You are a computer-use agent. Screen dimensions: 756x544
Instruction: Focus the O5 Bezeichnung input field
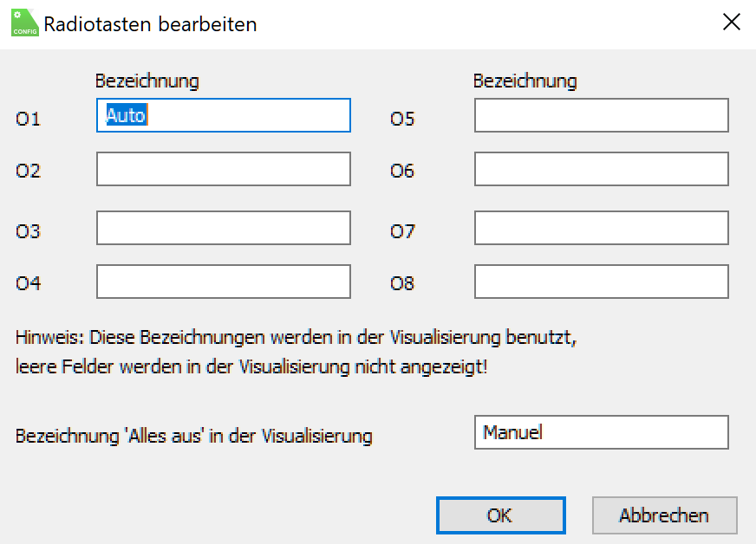point(601,115)
